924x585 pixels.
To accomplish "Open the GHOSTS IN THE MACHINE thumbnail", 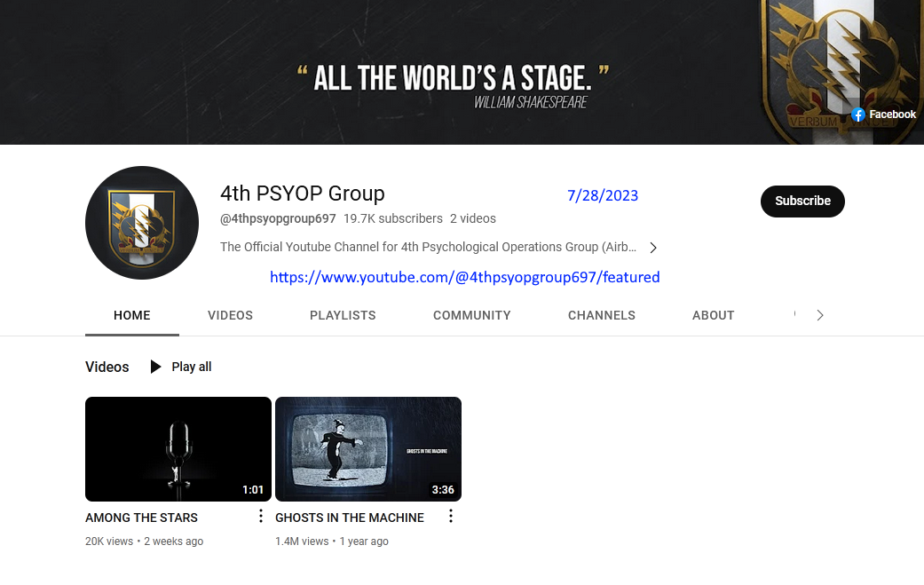I will [x=368, y=449].
